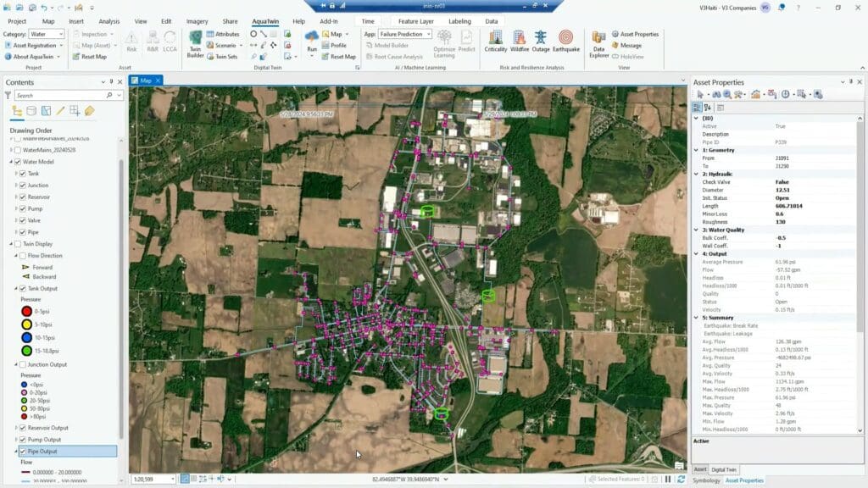Toggle the Junction layer visibility

click(23, 186)
